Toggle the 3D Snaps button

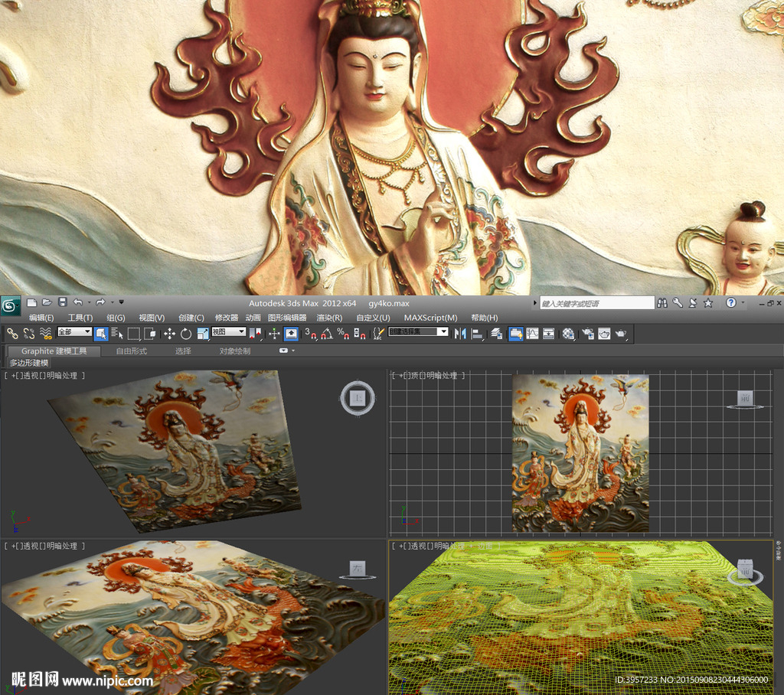pos(311,334)
